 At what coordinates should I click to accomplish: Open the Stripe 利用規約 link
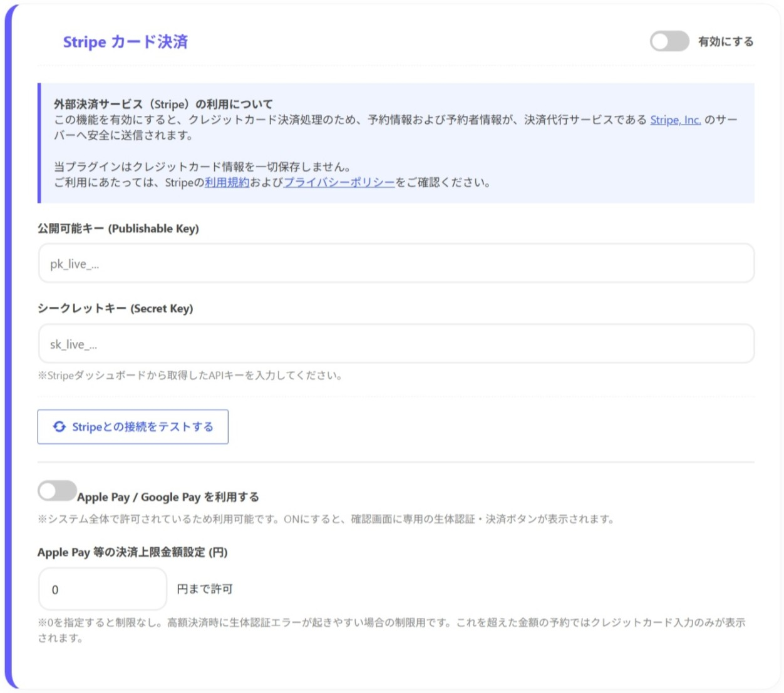(x=227, y=182)
